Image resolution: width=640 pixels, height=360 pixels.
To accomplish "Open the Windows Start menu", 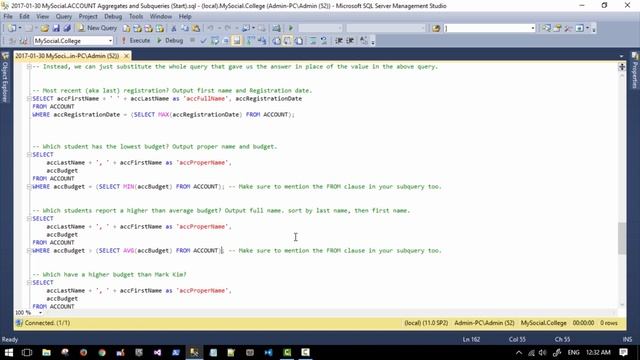I will tap(9, 352).
